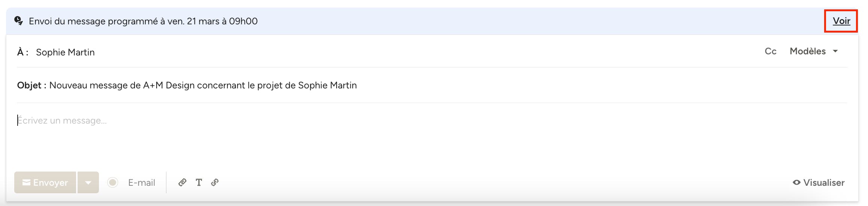Screen dimensions: 868x206
Task: Click the Sophie Martin recipient field
Action: tap(65, 52)
